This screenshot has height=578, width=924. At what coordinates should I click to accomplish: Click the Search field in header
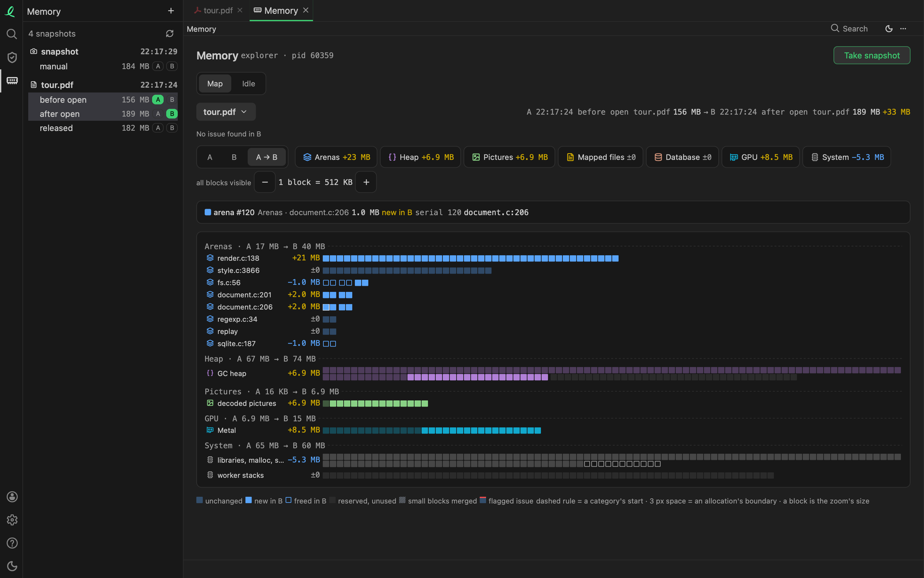[850, 29]
